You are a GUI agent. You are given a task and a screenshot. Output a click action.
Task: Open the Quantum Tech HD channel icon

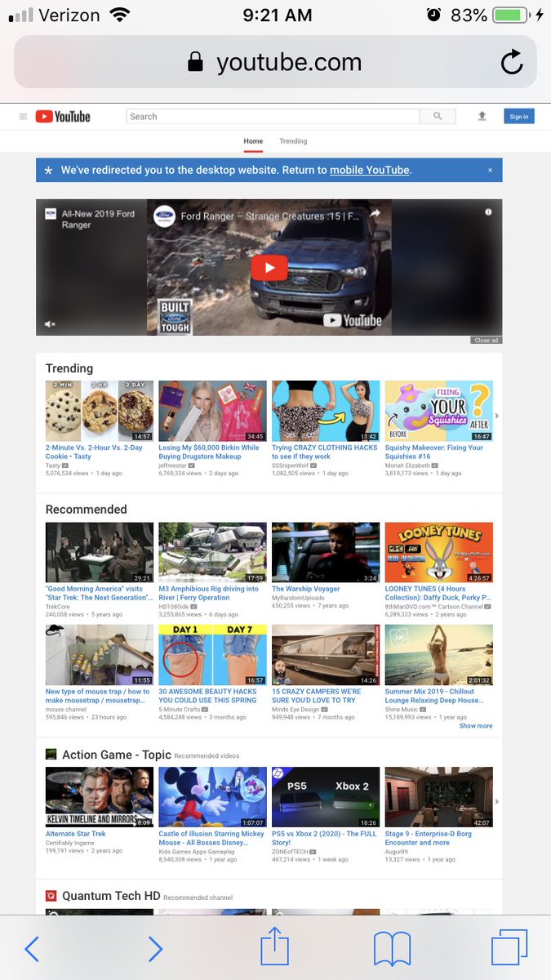tap(51, 896)
